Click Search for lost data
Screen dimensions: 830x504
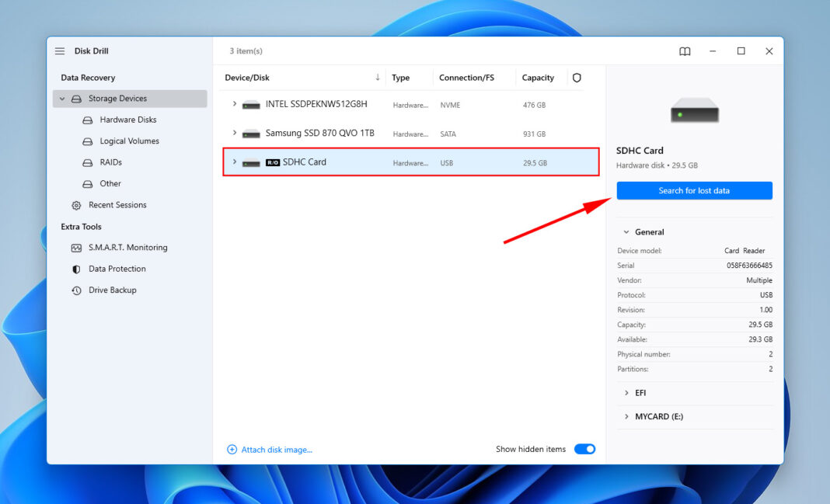pyautogui.click(x=694, y=190)
